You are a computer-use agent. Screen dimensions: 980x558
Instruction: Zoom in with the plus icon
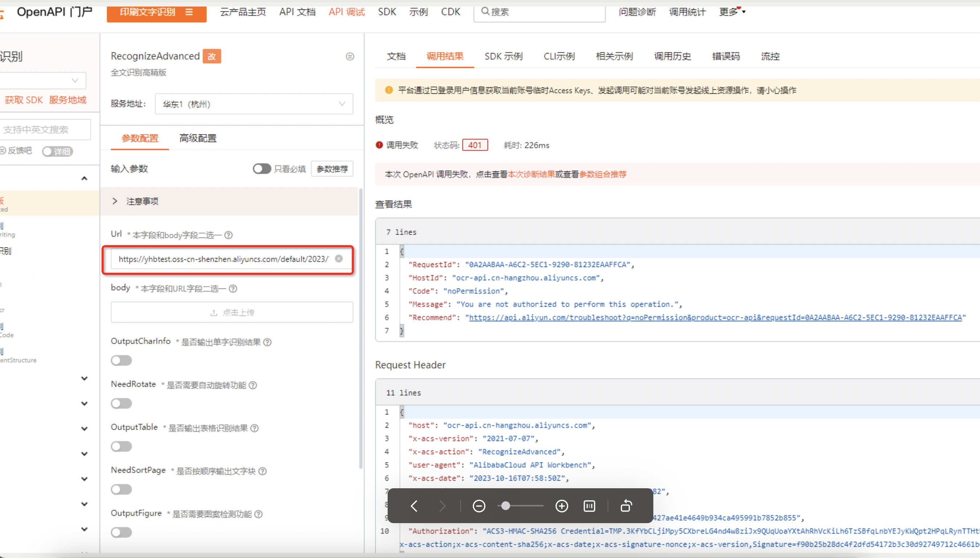pyautogui.click(x=562, y=506)
